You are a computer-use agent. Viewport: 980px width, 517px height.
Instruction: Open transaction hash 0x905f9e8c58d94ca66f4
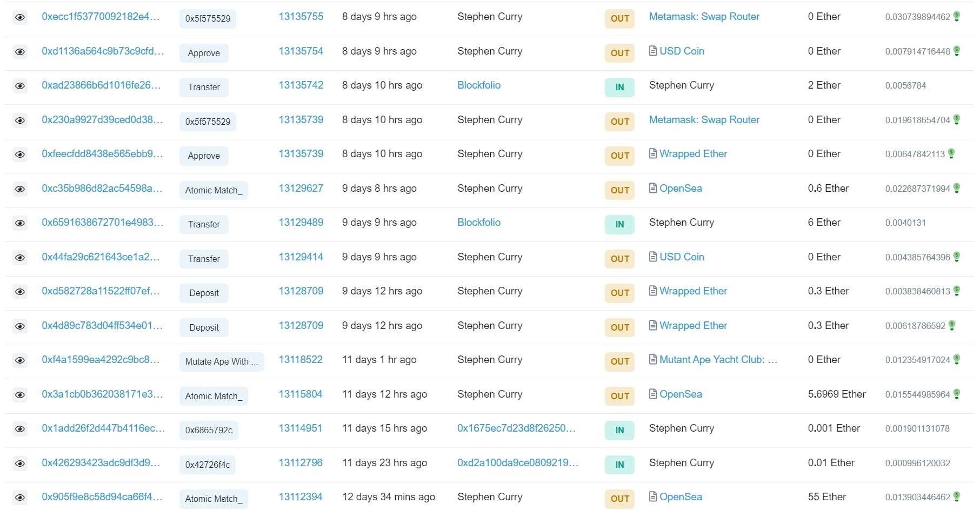(x=102, y=497)
